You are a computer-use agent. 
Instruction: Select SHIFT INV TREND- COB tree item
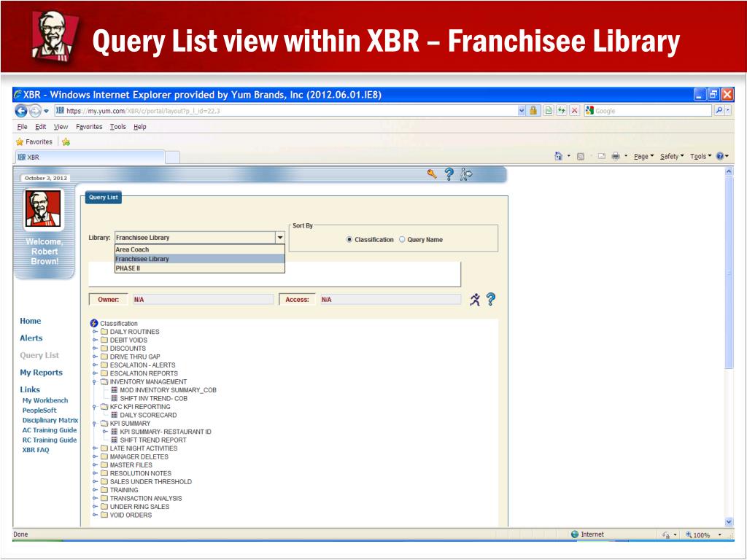[153, 399]
